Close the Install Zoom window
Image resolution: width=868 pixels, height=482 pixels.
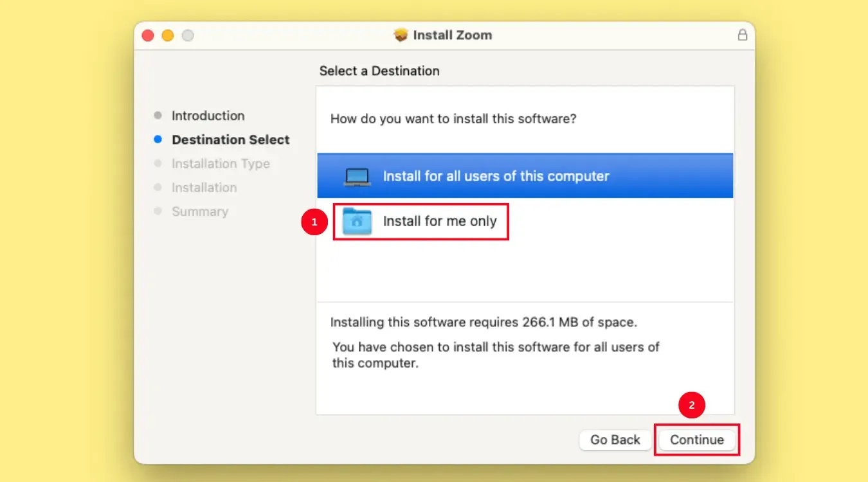coord(148,35)
